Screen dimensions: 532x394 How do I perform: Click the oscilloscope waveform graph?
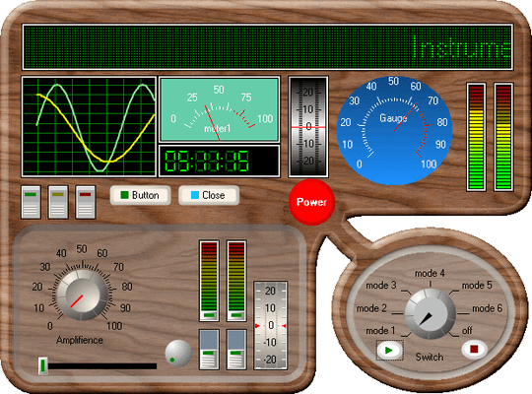(89, 127)
